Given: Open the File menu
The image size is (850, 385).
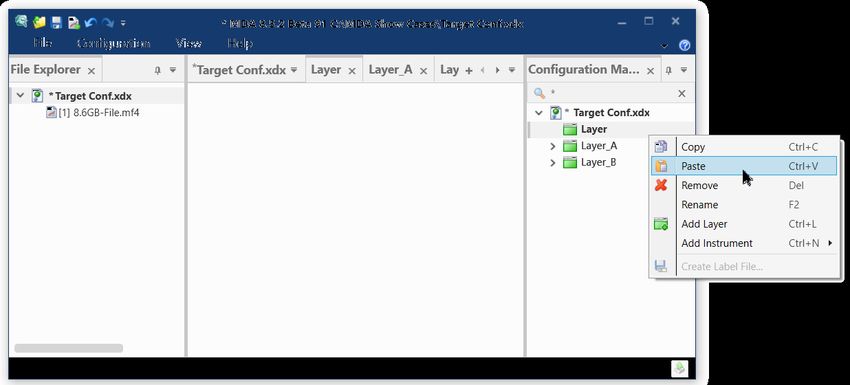Looking at the screenshot, I should click(43, 43).
